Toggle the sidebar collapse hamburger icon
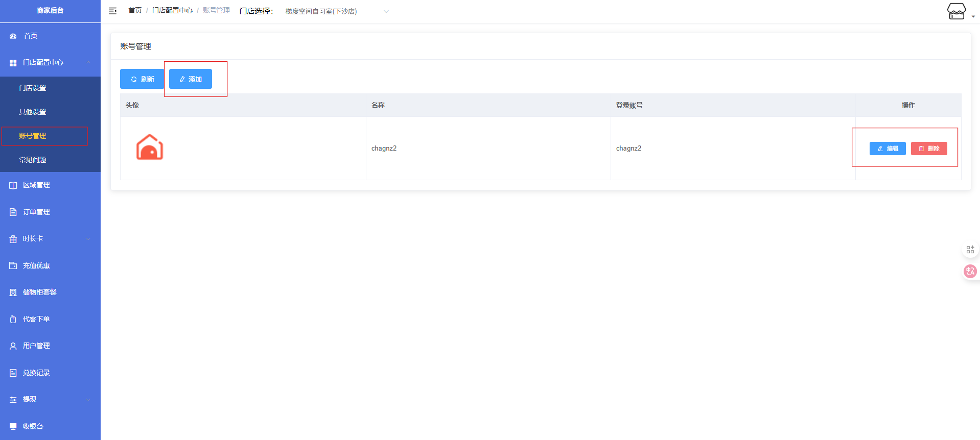The image size is (980, 440). (x=113, y=11)
